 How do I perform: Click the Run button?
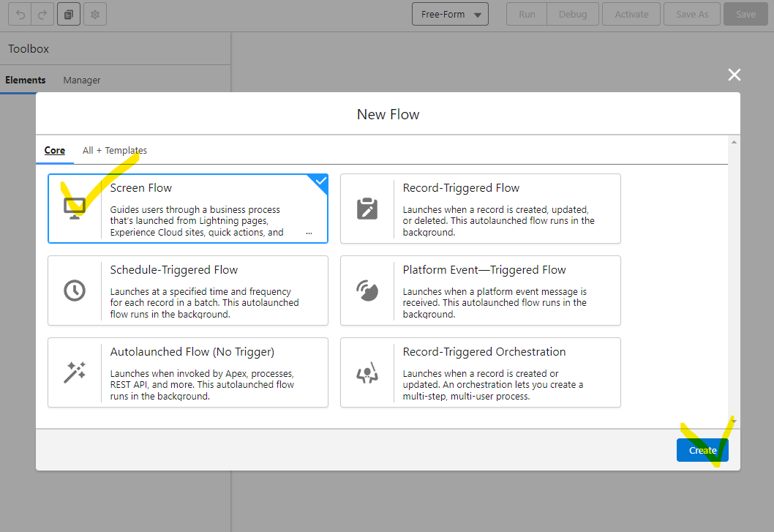click(527, 15)
